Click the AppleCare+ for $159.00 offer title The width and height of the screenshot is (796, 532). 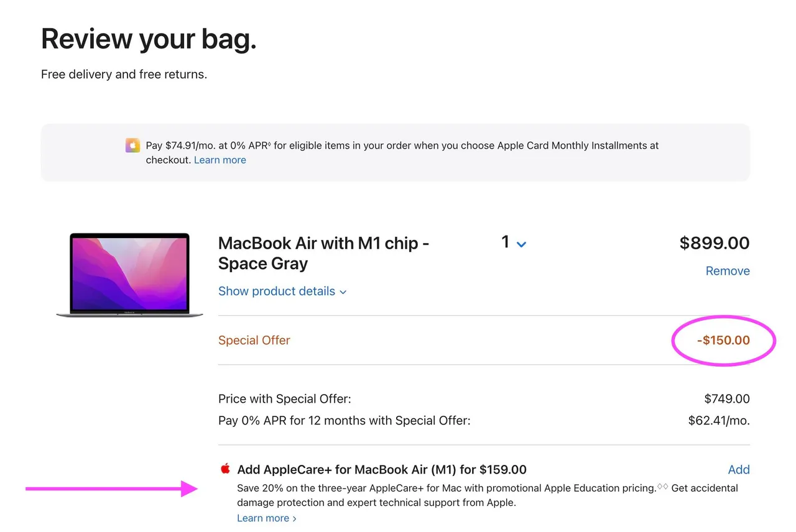382,469
